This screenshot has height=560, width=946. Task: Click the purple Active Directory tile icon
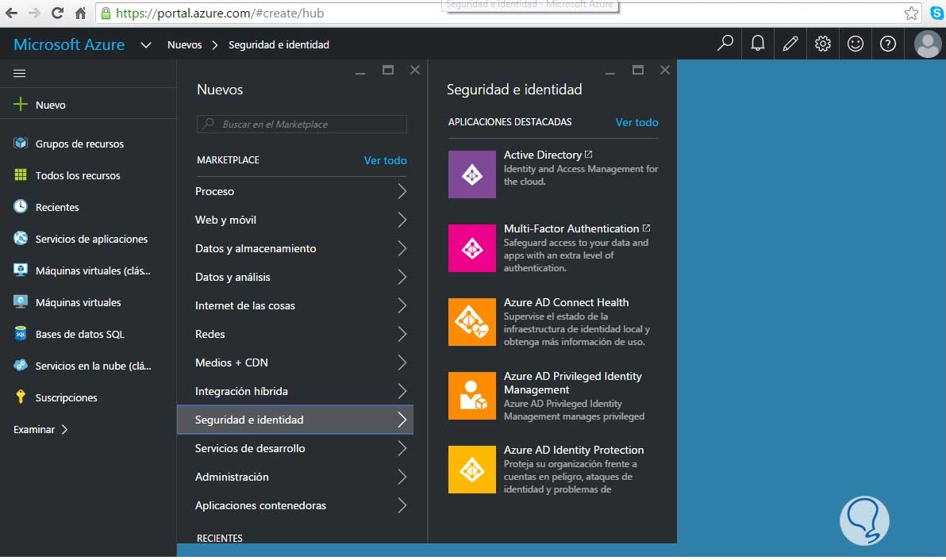pyautogui.click(x=471, y=175)
